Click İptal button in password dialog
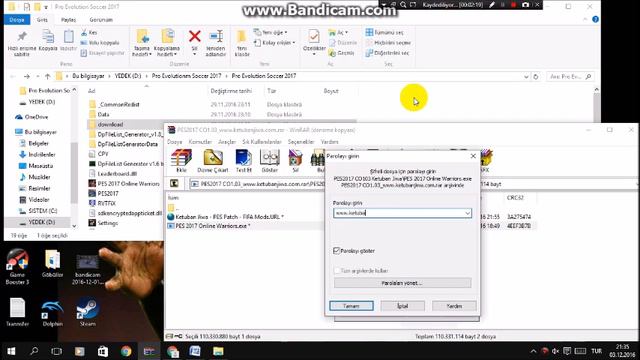The width and height of the screenshot is (640, 360). click(402, 306)
